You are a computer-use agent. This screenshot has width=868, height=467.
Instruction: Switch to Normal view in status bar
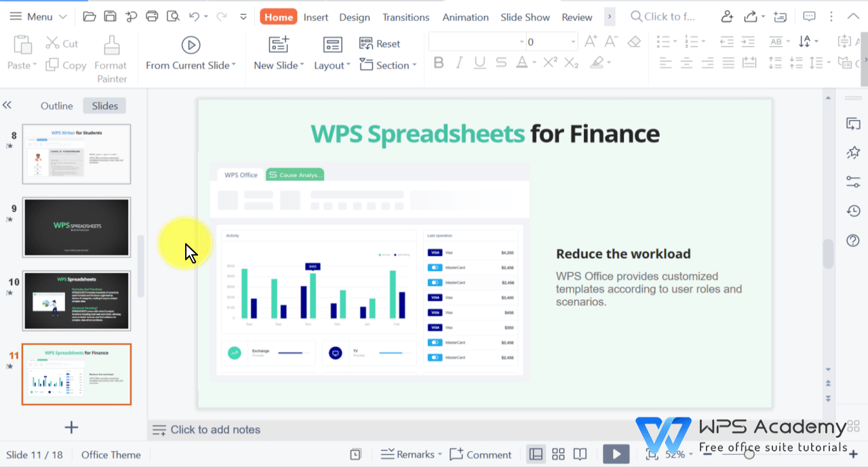pyautogui.click(x=536, y=454)
